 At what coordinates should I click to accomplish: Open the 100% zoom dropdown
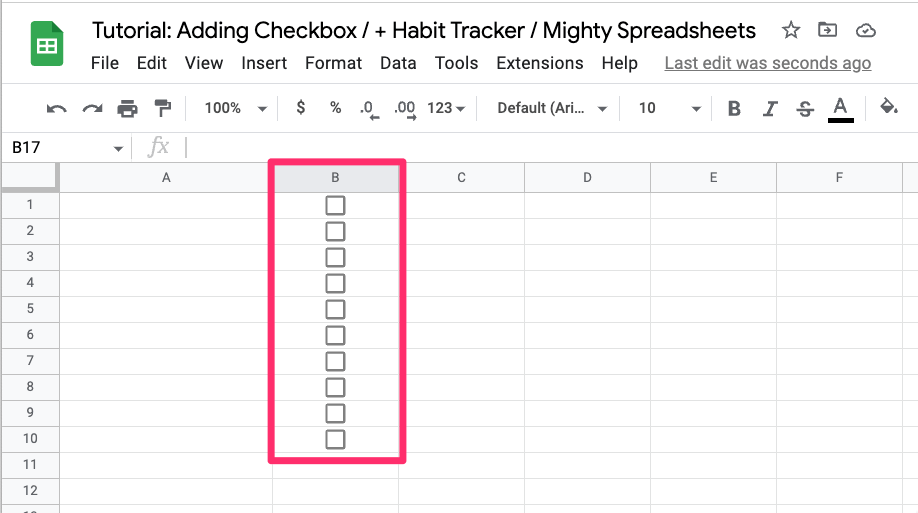[x=235, y=108]
